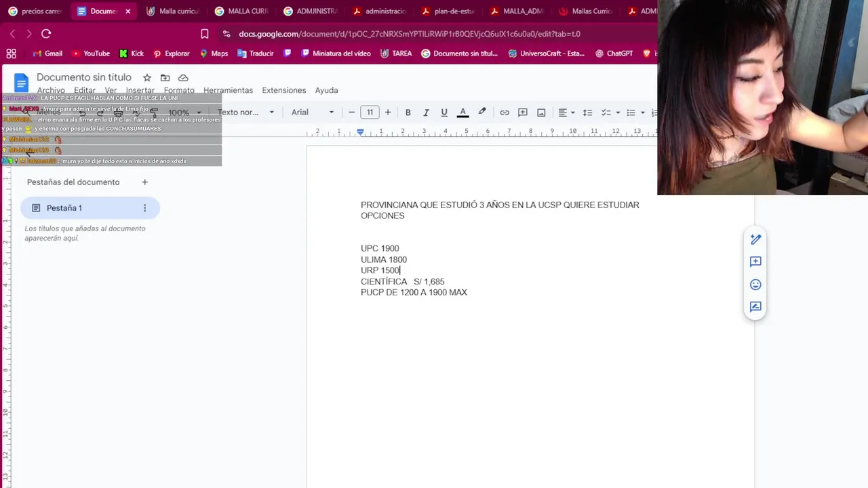Insert a link from the toolbar
This screenshot has width=868, height=488.
coord(505,113)
